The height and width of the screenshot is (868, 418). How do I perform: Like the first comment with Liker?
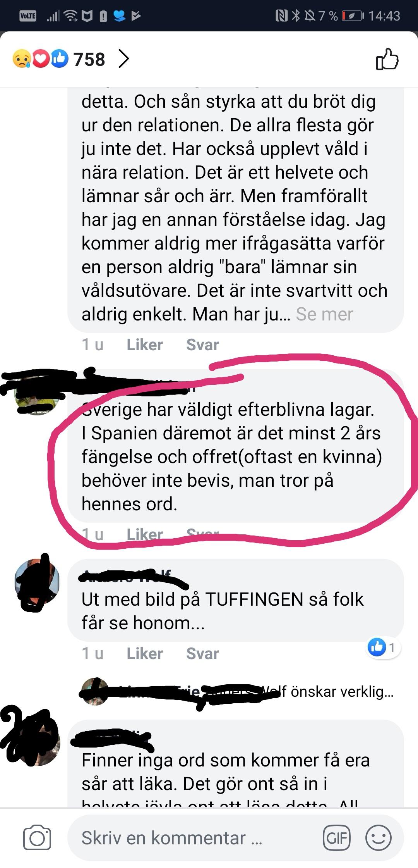coord(145,345)
